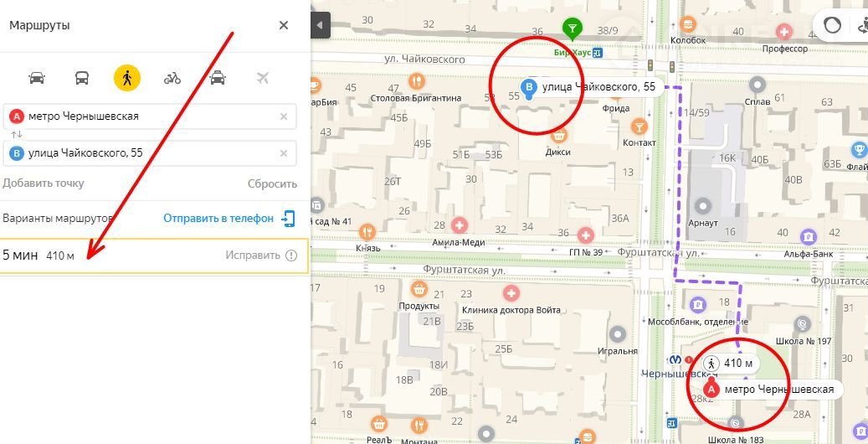Click Сбросить to reset route
868x444 pixels.
pyautogui.click(x=272, y=183)
